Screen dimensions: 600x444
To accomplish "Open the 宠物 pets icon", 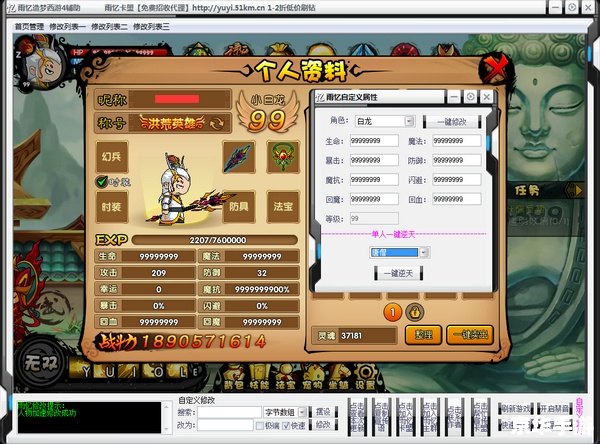I will point(312,377).
